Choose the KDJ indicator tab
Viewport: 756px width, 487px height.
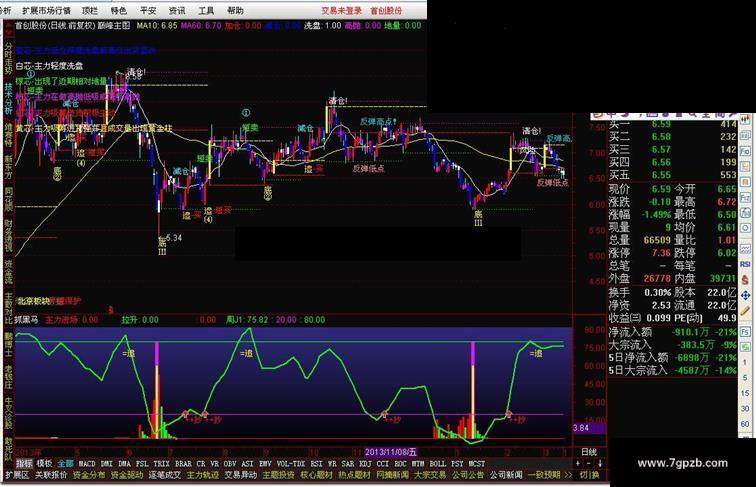365,463
